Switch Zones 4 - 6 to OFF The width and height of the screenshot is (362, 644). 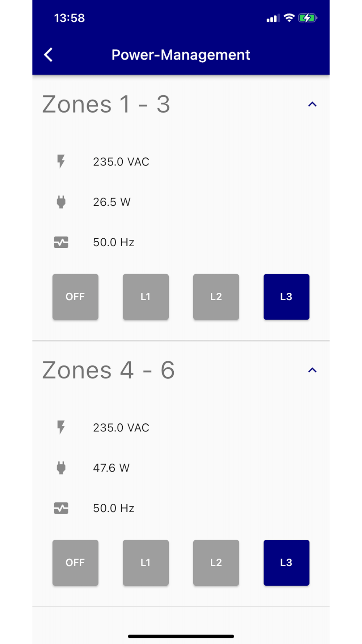click(x=75, y=563)
